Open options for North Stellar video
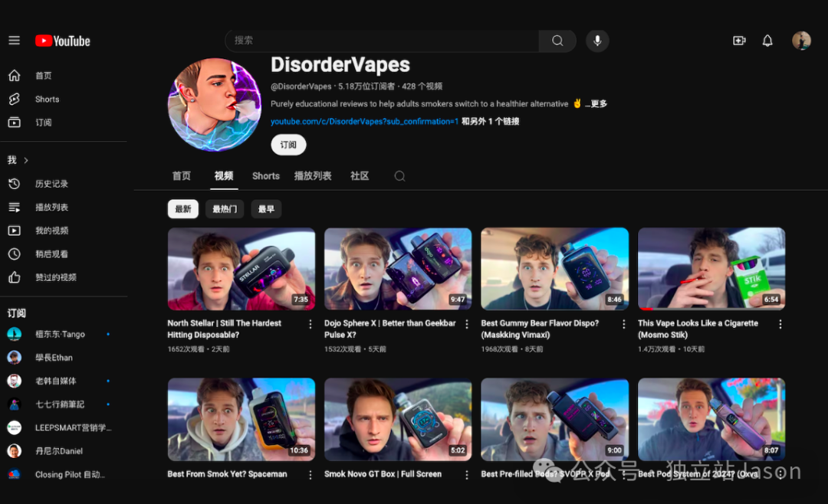The width and height of the screenshot is (828, 504). (310, 324)
